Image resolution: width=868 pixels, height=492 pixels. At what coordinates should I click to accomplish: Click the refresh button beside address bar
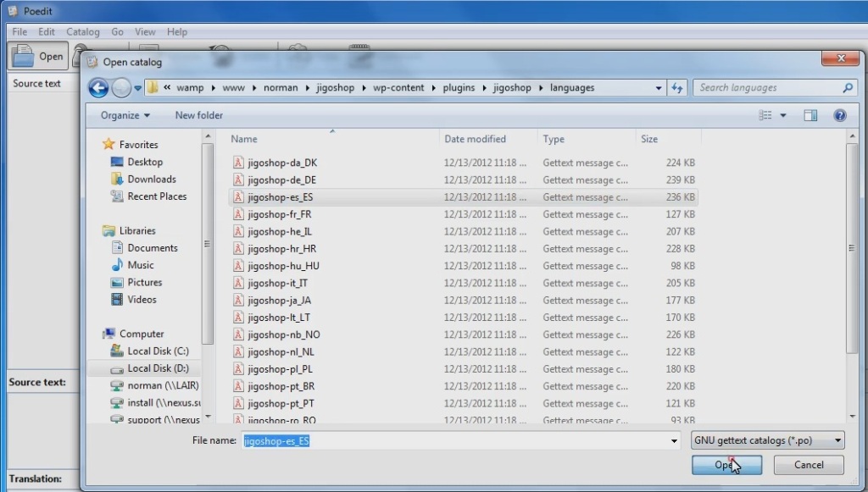[x=677, y=88]
